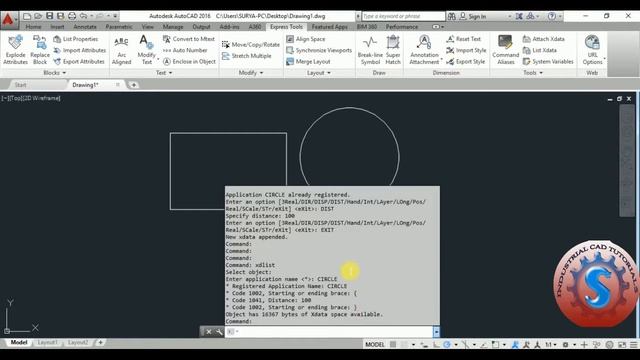The width and height of the screenshot is (640, 360).
Task: Click Synchronize Viewports
Action: point(319,50)
